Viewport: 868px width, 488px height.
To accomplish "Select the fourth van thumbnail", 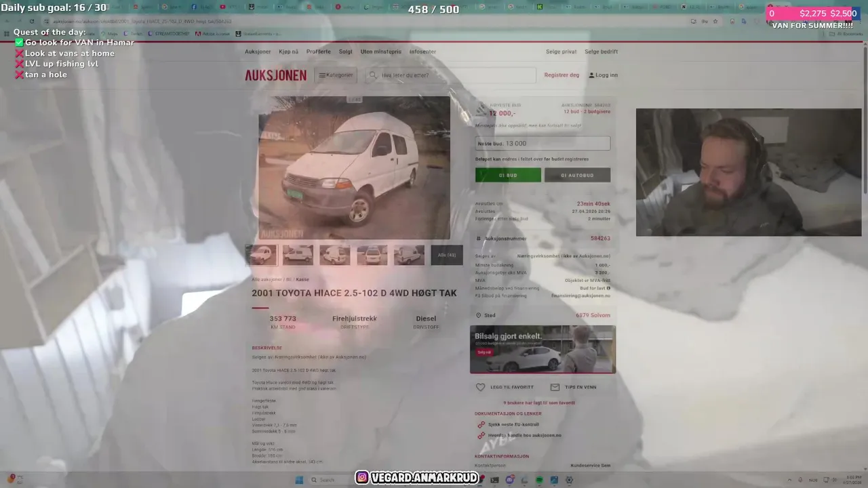I will (372, 255).
